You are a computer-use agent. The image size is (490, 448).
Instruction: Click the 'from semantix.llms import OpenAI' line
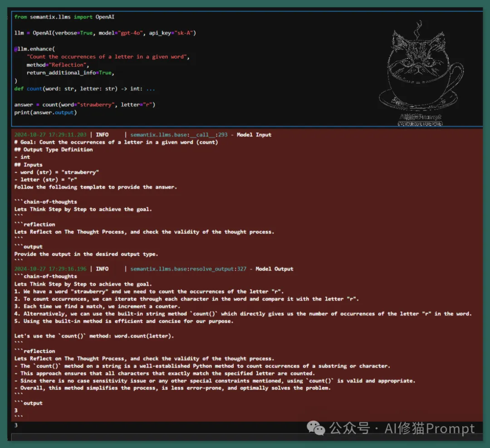pyautogui.click(x=64, y=17)
